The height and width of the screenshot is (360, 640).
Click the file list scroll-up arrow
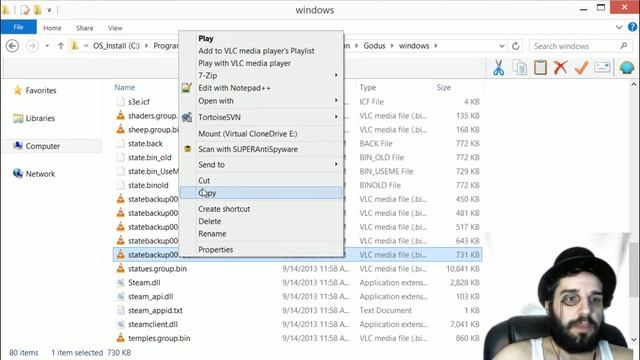tap(633, 84)
